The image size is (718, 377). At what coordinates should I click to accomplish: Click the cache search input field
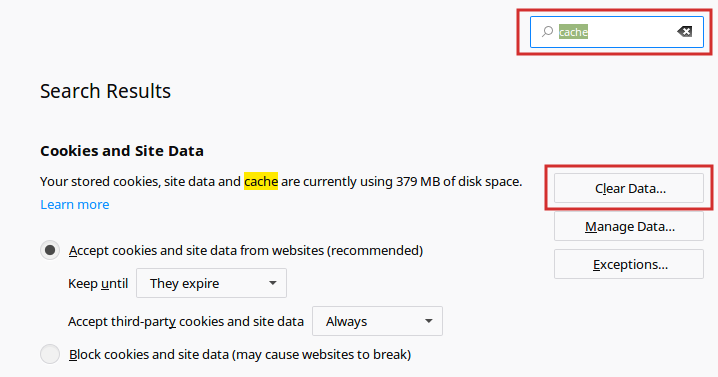pyautogui.click(x=617, y=32)
